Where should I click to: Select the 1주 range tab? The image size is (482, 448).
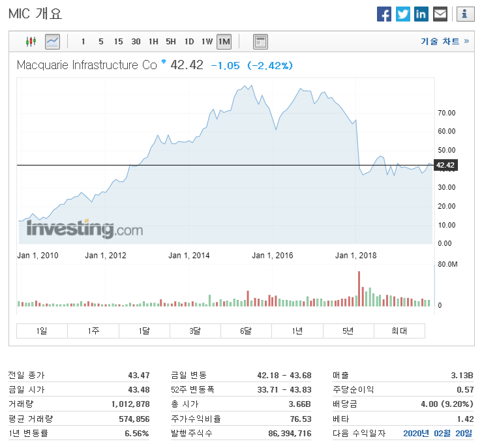coord(93,331)
